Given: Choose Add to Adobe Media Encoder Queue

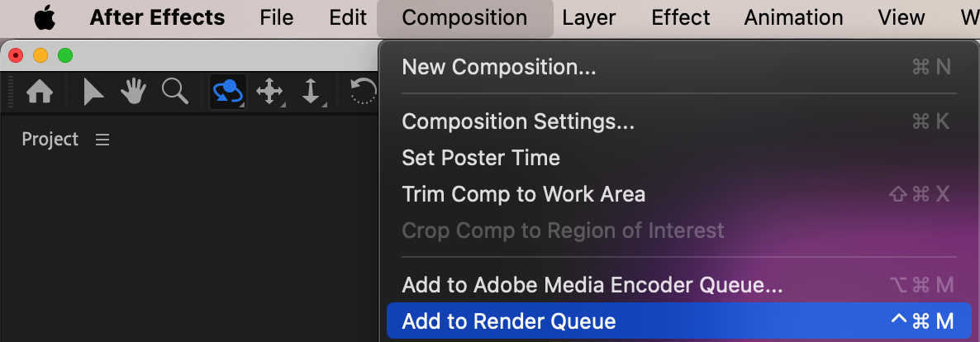Looking at the screenshot, I should click(592, 285).
